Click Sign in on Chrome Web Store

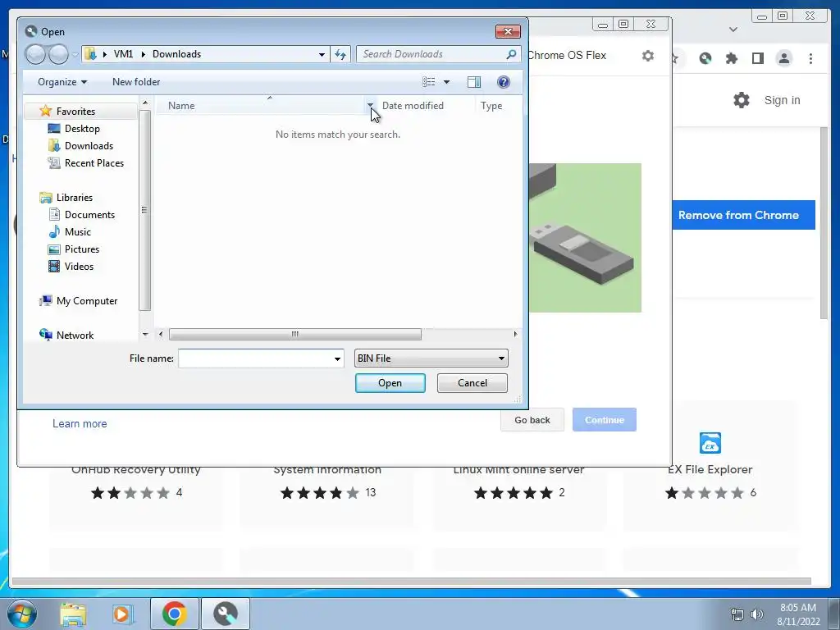pos(782,100)
